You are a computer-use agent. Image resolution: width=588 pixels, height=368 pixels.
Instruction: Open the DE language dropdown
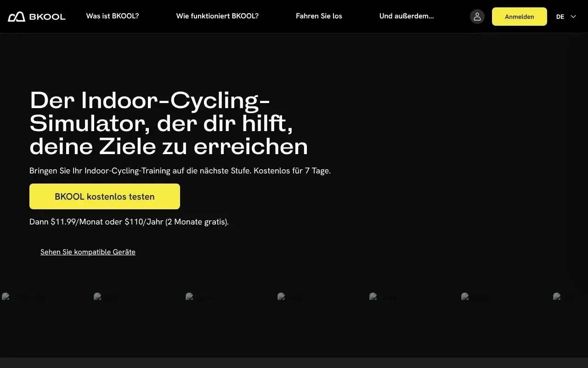560,16
